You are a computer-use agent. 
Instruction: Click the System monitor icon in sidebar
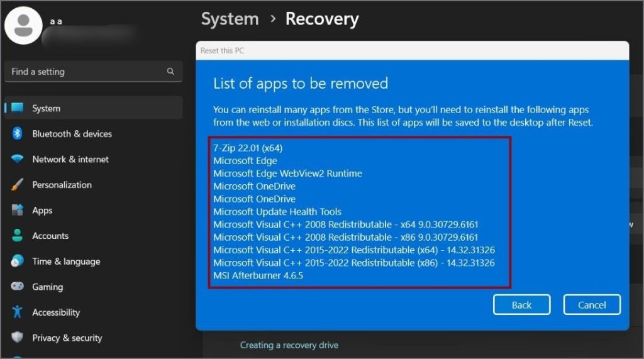[x=18, y=108]
